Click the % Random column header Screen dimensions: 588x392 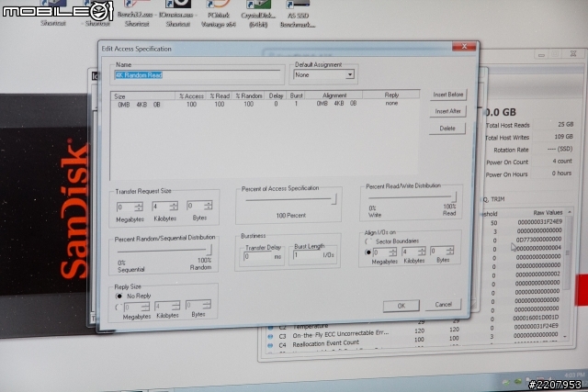(x=248, y=96)
